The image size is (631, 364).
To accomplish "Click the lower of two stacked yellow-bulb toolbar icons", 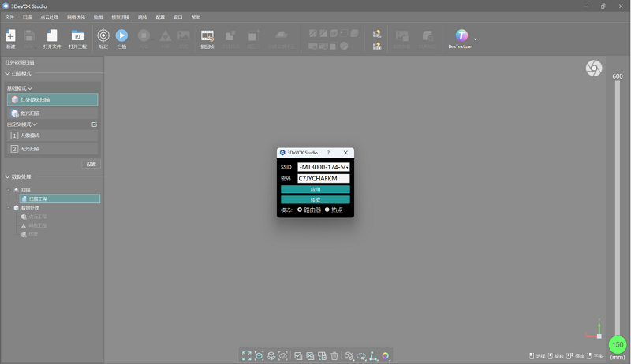I will 377,46.
